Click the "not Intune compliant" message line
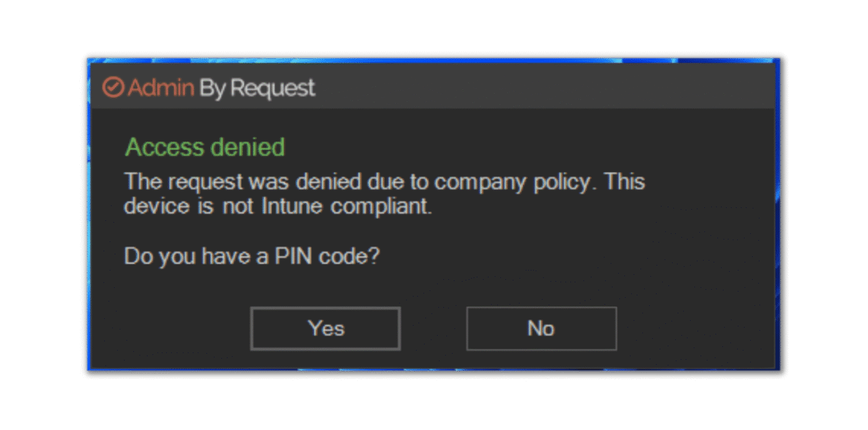The width and height of the screenshot is (868, 430). (277, 207)
